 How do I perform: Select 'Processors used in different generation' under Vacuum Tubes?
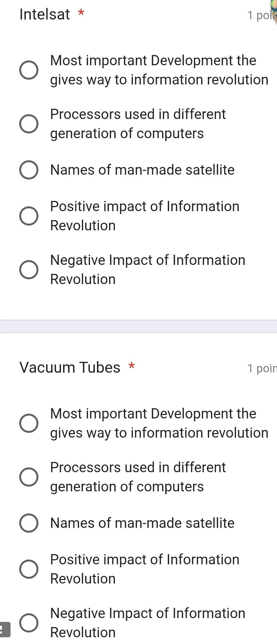pyautogui.click(x=29, y=477)
